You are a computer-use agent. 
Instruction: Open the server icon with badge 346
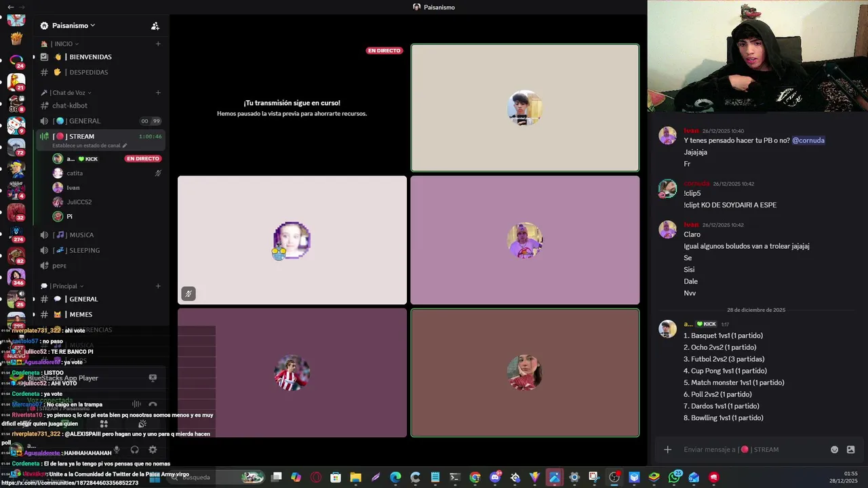pos(16,278)
